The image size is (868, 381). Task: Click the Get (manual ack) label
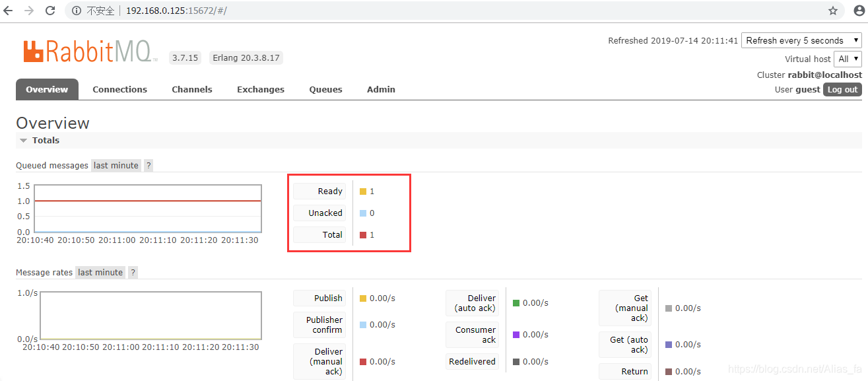pos(625,308)
